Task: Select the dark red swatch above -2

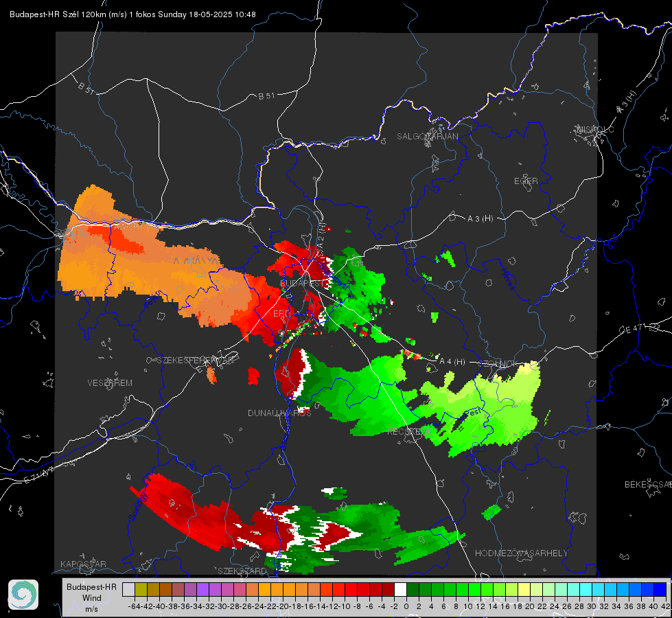Action: 388,589
